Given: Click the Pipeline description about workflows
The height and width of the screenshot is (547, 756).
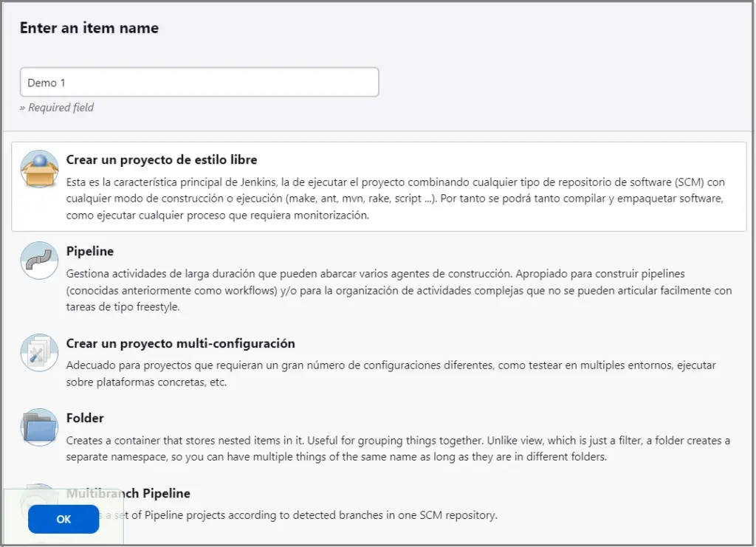Looking at the screenshot, I should point(399,290).
